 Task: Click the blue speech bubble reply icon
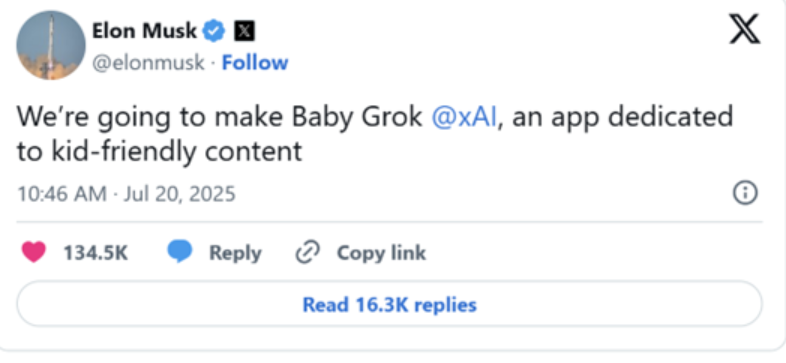[179, 252]
